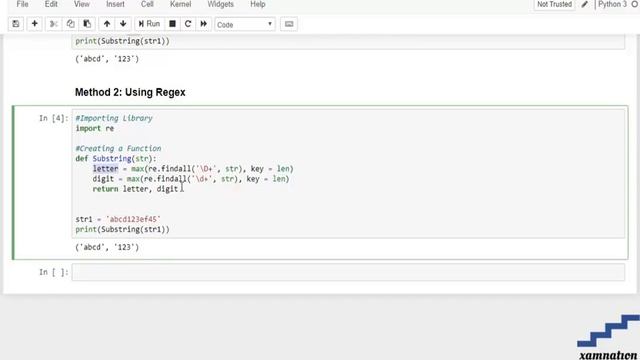Click the '#Creating a Function' comment
Screen dimensions: 640x360
(118, 148)
